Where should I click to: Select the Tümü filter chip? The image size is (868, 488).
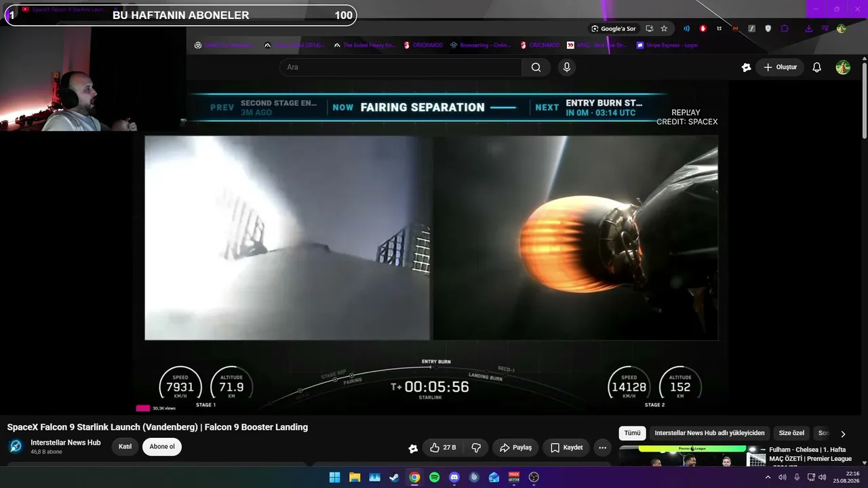coord(632,433)
